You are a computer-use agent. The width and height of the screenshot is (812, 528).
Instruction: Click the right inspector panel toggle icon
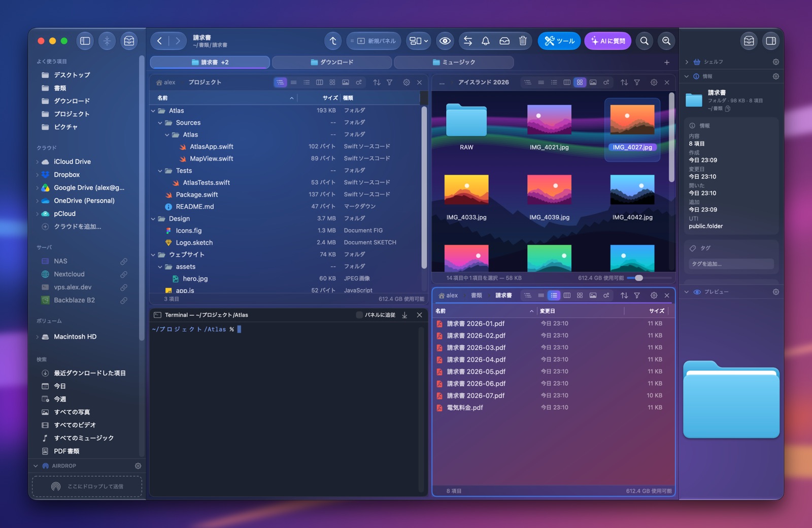[771, 41]
